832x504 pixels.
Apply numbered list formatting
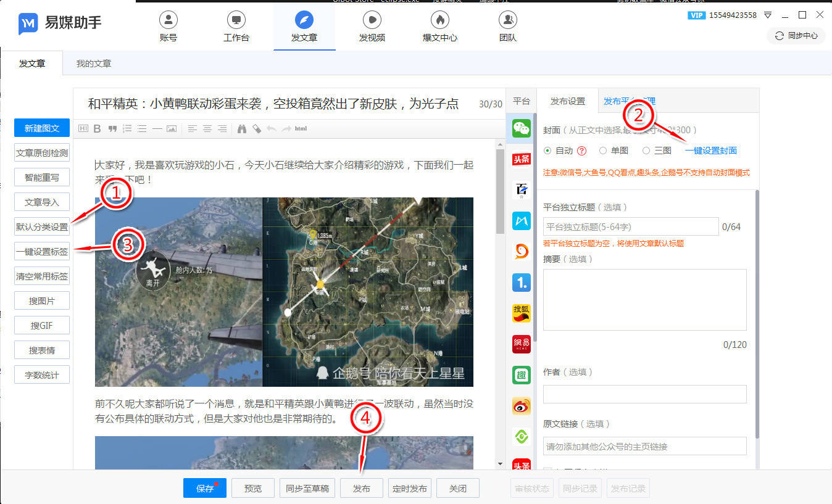tap(127, 128)
